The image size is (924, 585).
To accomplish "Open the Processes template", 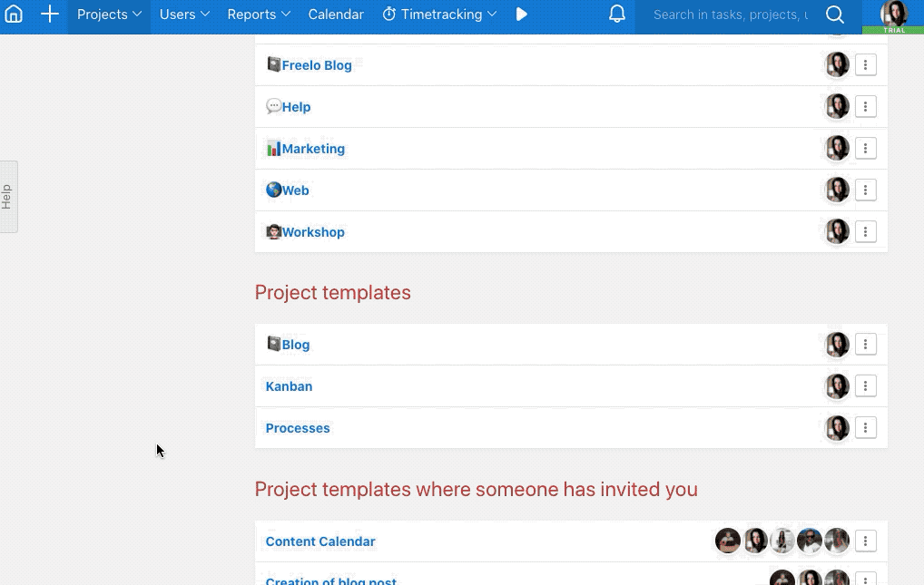I will (x=298, y=429).
